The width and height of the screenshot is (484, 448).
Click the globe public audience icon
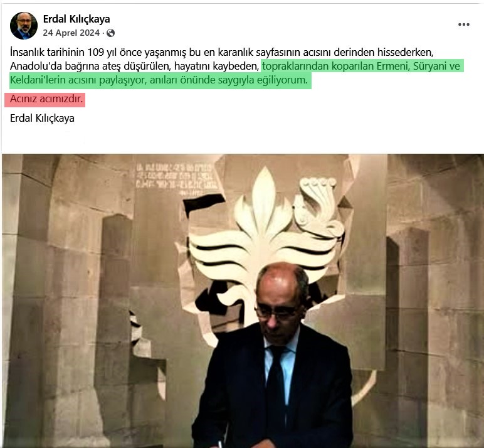110,33
